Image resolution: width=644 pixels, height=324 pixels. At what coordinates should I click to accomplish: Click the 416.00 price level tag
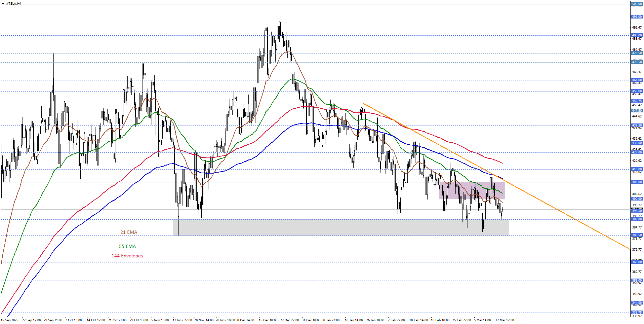coord(637,169)
